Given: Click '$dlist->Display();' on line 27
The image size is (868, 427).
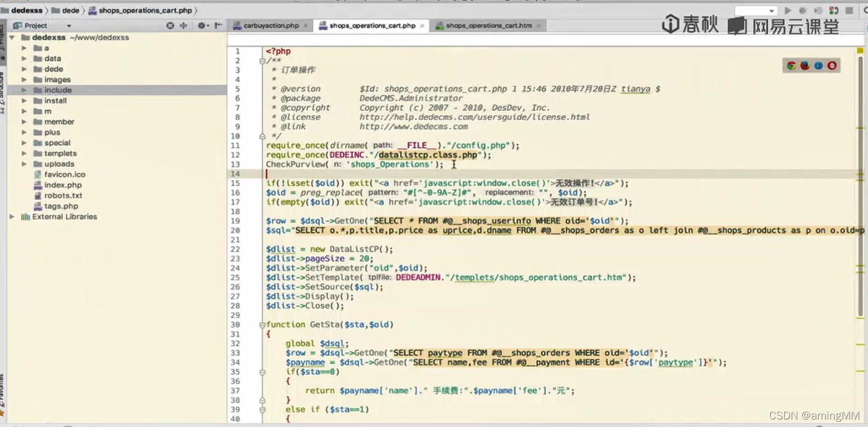Looking at the screenshot, I should coord(310,296).
